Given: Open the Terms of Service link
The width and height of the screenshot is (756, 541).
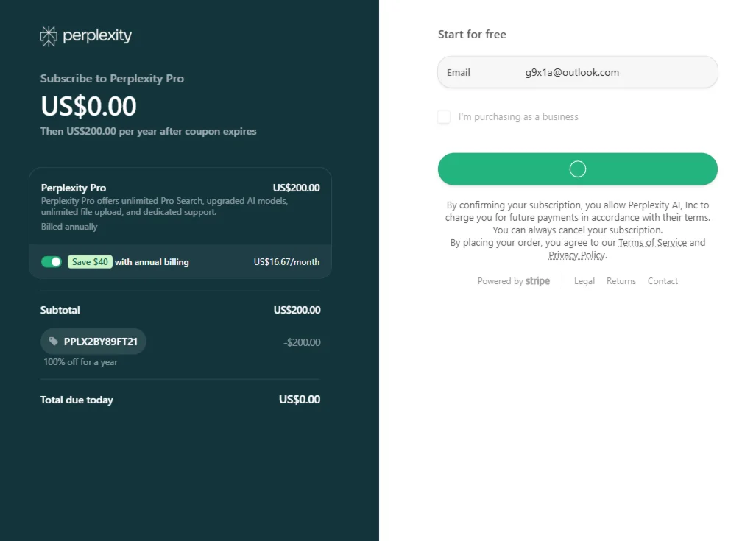Looking at the screenshot, I should pos(652,243).
